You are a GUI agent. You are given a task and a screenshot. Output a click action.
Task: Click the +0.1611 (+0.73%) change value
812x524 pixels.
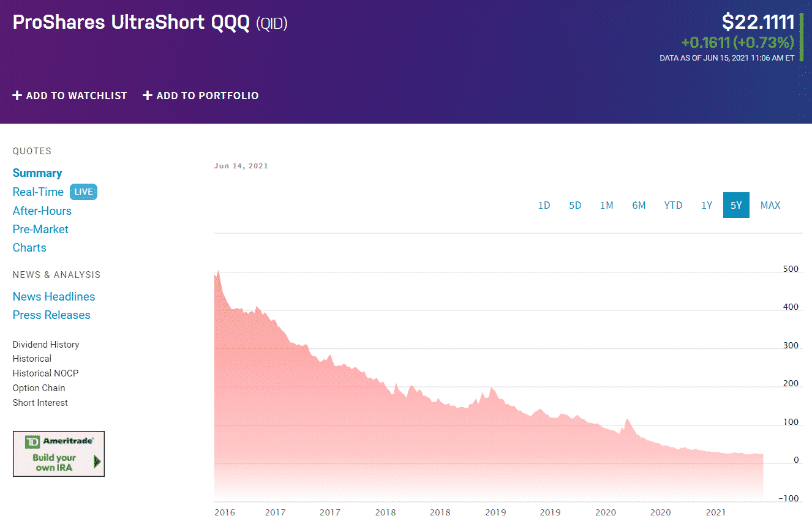[x=738, y=43]
